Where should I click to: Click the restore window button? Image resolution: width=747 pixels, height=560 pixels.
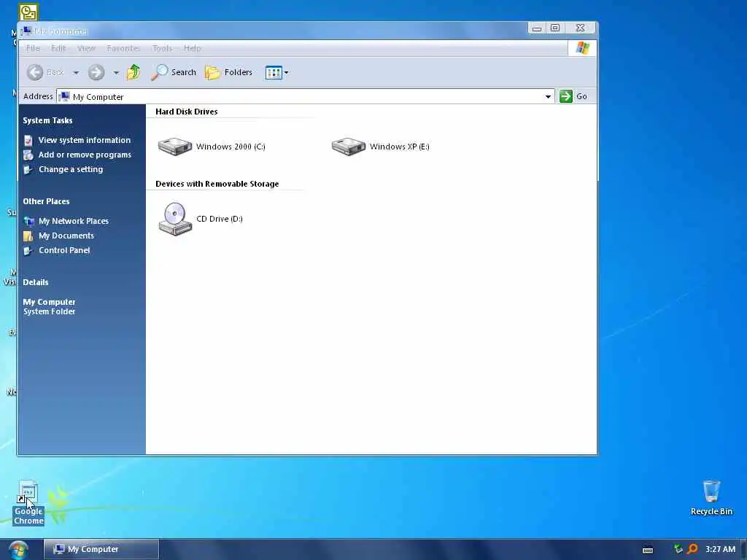tap(555, 28)
